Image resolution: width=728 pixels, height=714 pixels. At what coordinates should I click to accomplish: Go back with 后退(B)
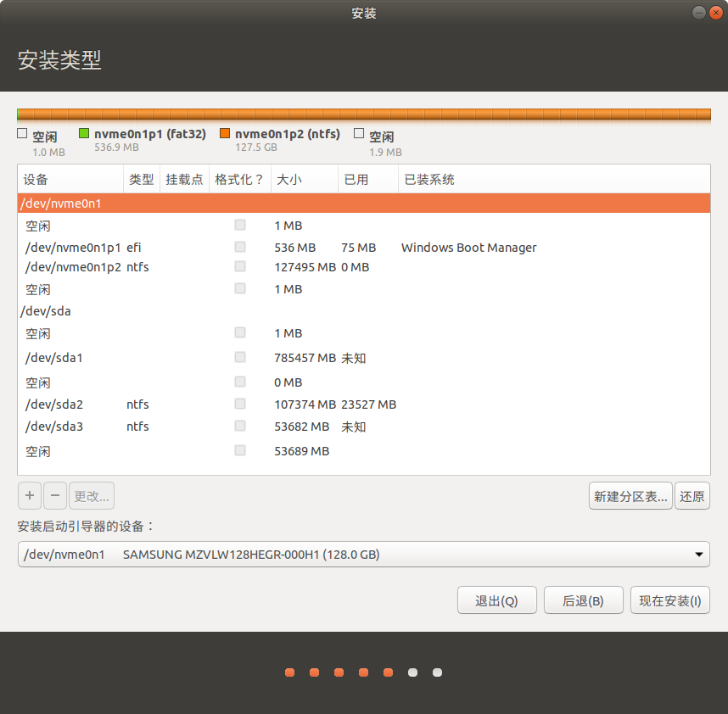click(583, 600)
